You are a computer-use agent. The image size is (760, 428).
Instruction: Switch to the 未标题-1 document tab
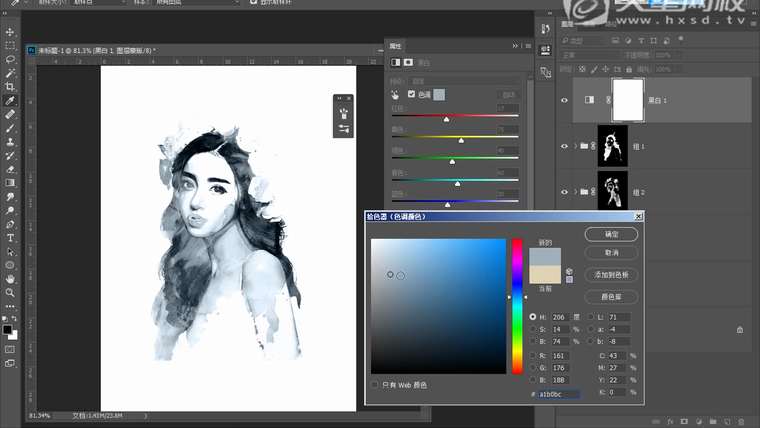tap(95, 49)
